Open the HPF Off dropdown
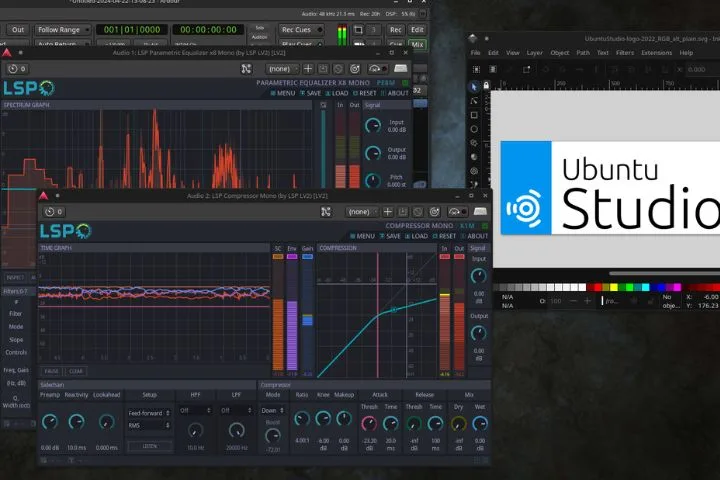Image resolution: width=720 pixels, height=480 pixels. tap(195, 410)
